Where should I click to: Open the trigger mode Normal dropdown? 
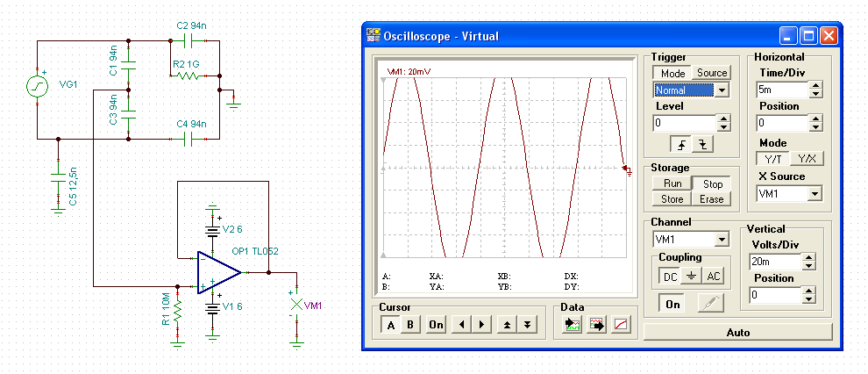click(x=721, y=90)
